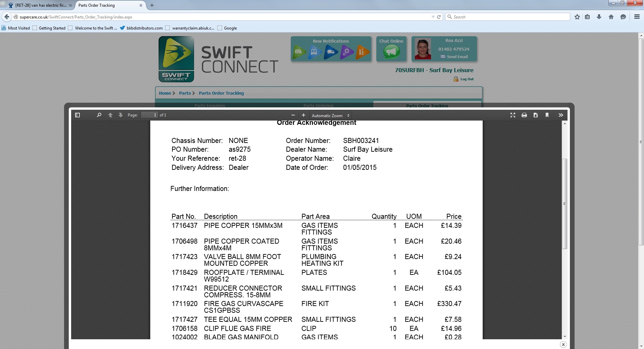The width and height of the screenshot is (644, 349).
Task: Reload the current page
Action: pos(439,17)
